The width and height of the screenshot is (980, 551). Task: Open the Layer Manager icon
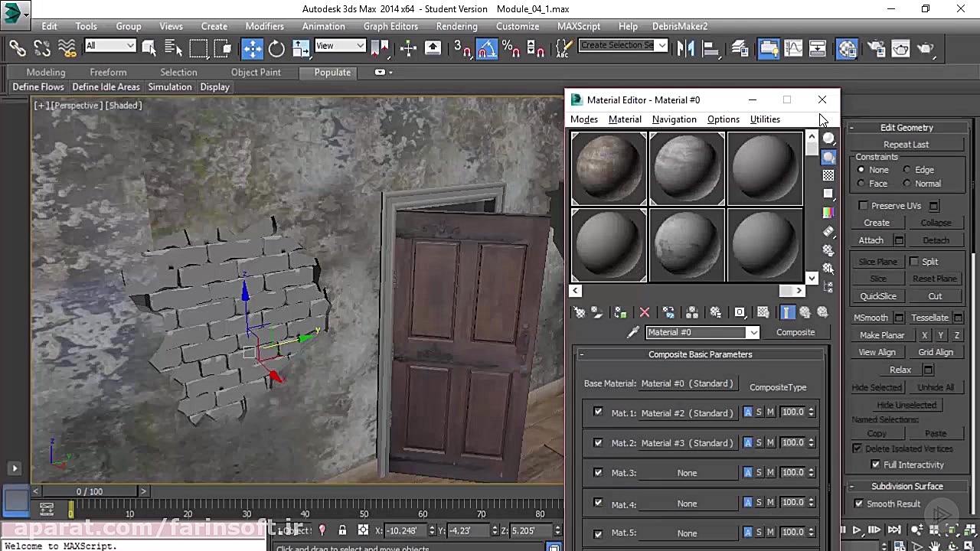740,48
